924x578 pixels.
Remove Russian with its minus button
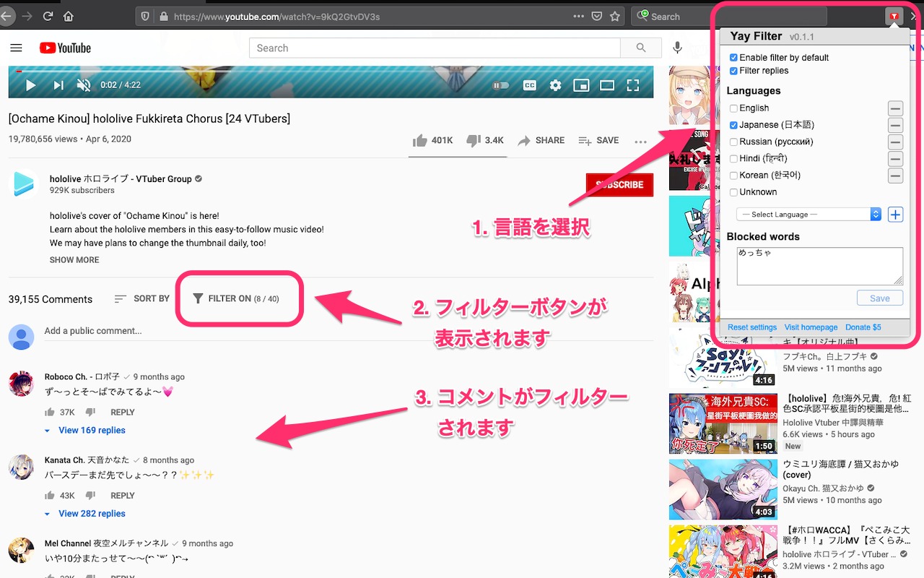pyautogui.click(x=895, y=142)
